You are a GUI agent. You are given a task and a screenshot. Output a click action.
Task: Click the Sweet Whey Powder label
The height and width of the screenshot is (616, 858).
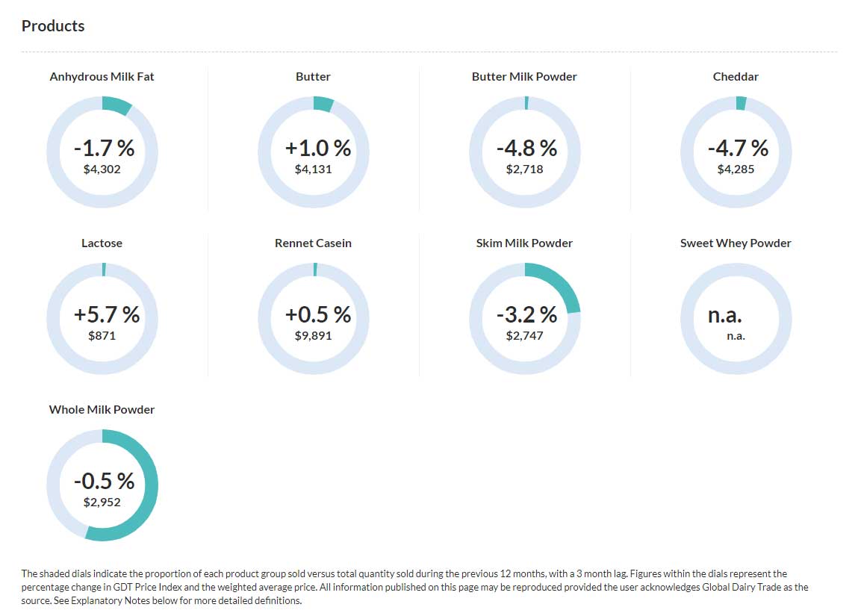click(736, 243)
